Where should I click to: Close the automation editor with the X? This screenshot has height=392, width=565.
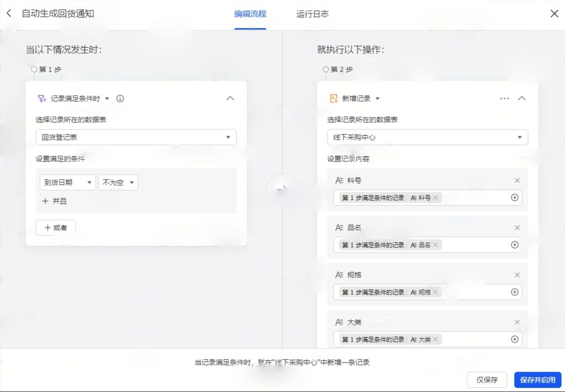554,14
